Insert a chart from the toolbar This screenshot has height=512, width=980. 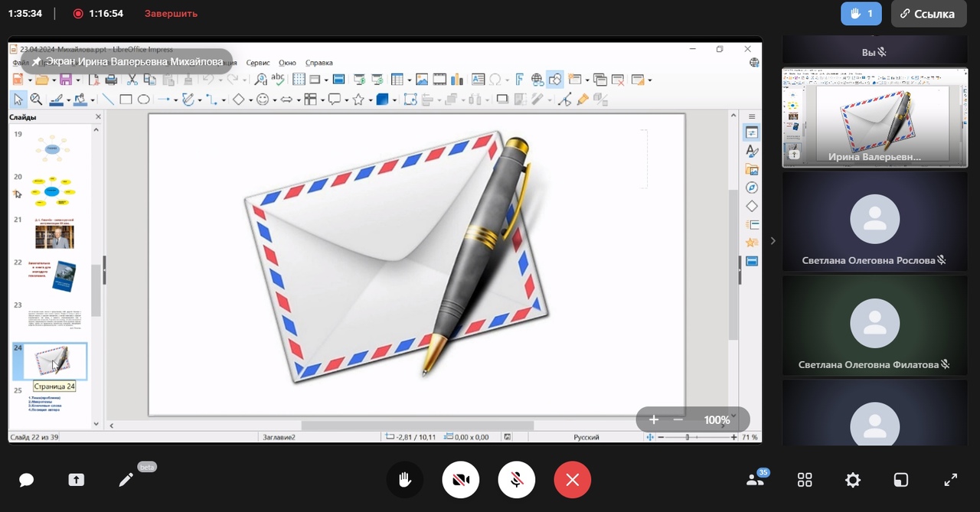tap(457, 80)
